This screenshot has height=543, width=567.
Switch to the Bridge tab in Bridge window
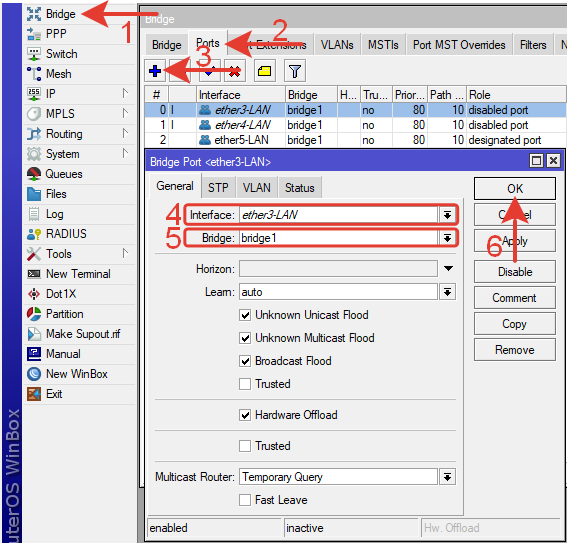click(x=167, y=45)
